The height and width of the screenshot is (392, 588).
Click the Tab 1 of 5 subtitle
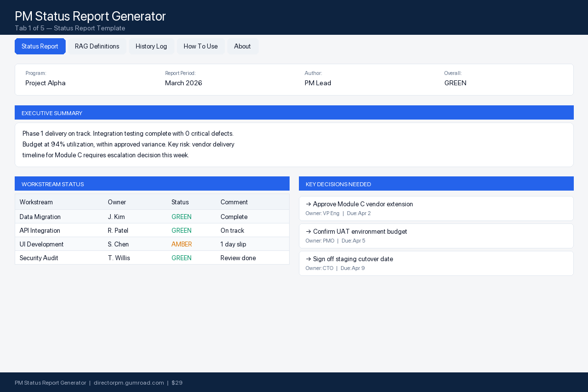click(x=70, y=28)
